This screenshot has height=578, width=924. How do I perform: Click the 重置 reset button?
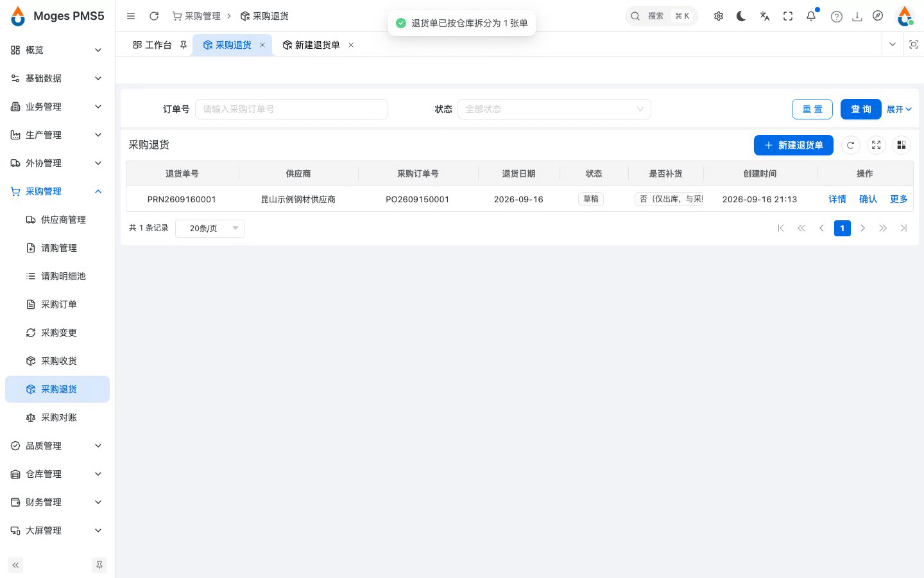click(812, 109)
